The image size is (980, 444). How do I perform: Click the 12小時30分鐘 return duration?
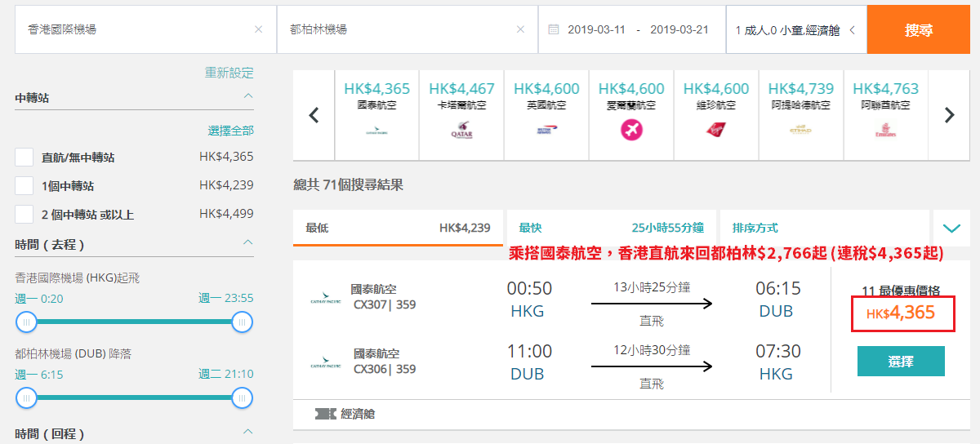point(652,350)
